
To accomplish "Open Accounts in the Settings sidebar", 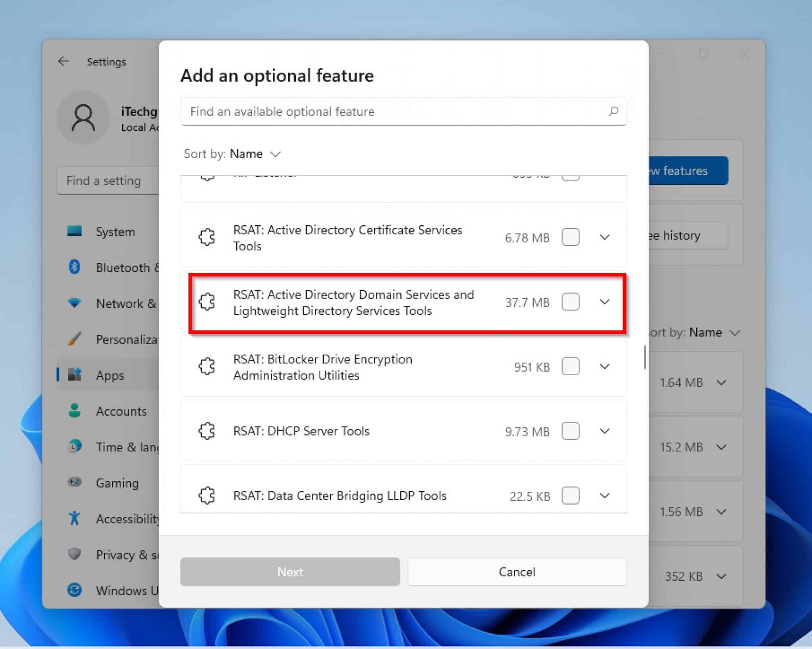I will [108, 411].
